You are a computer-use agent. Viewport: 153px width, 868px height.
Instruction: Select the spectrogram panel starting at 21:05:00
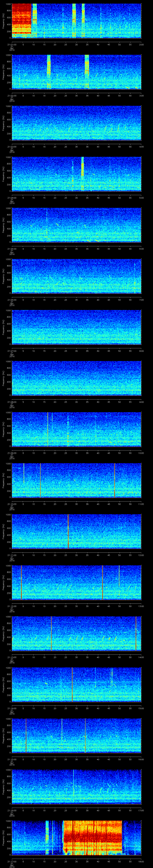click(76, 225)
